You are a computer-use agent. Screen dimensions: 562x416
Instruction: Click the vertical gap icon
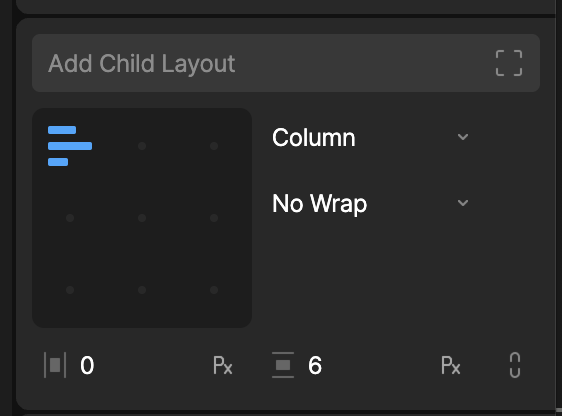pos(283,365)
